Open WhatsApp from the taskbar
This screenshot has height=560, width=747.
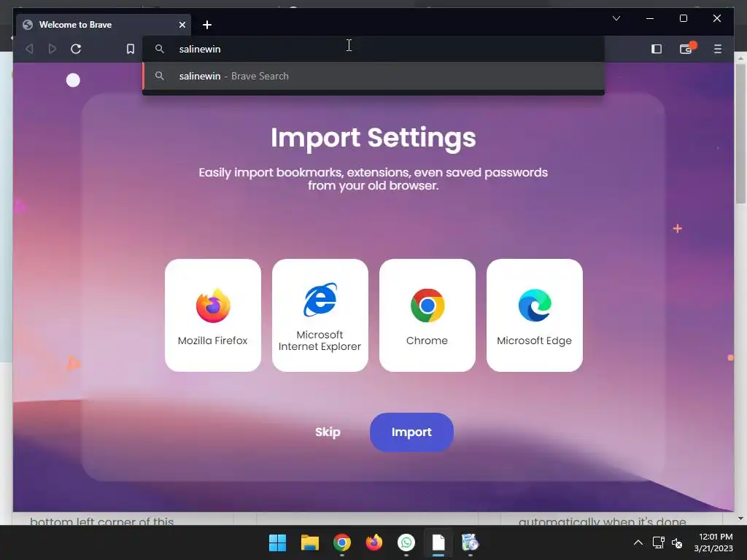[x=406, y=542]
